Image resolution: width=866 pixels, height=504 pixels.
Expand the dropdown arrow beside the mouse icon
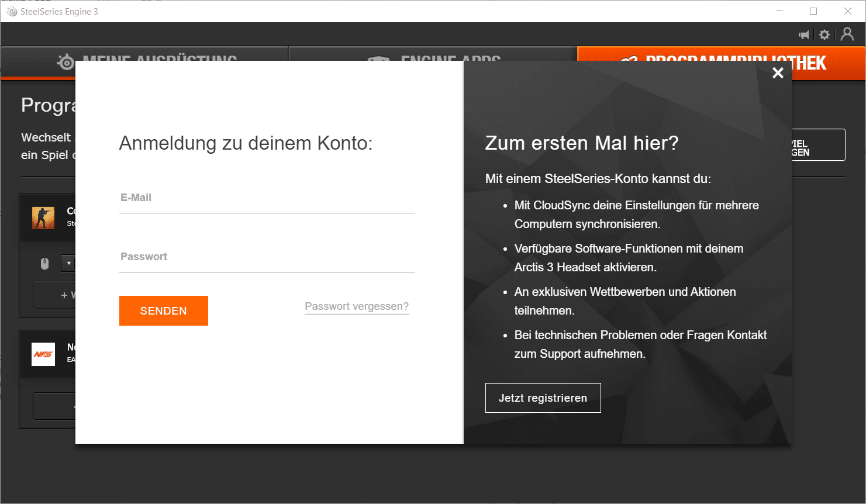pos(68,264)
